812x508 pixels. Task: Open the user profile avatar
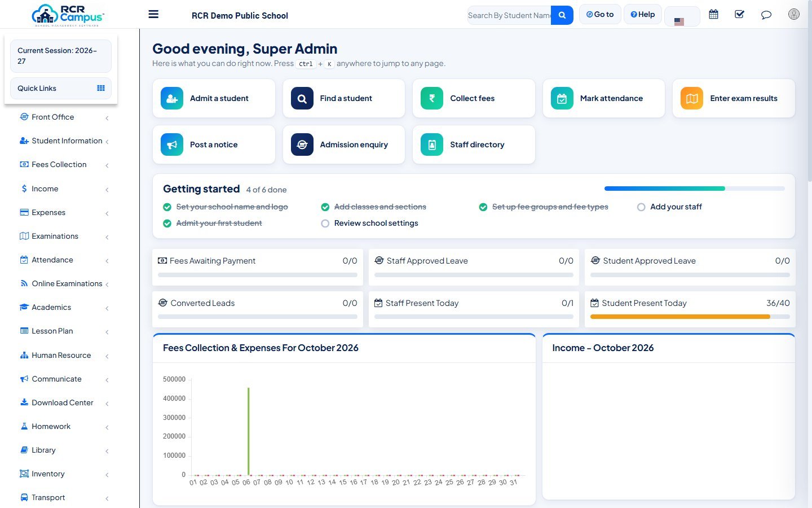coord(794,15)
